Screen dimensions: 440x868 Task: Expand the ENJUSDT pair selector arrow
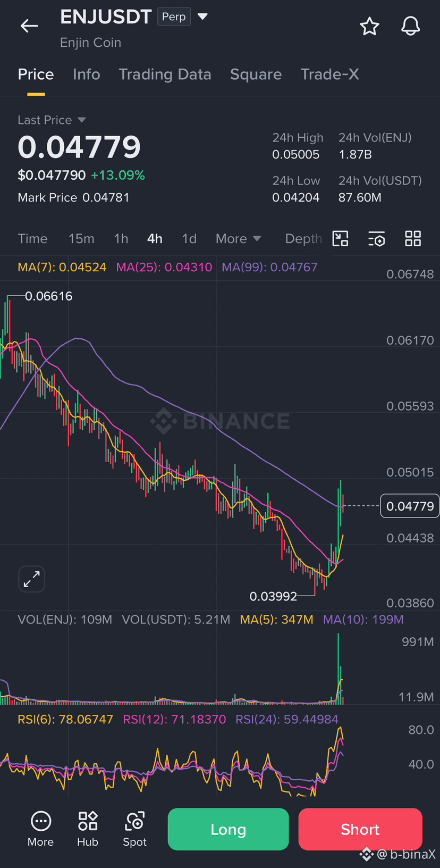(202, 16)
